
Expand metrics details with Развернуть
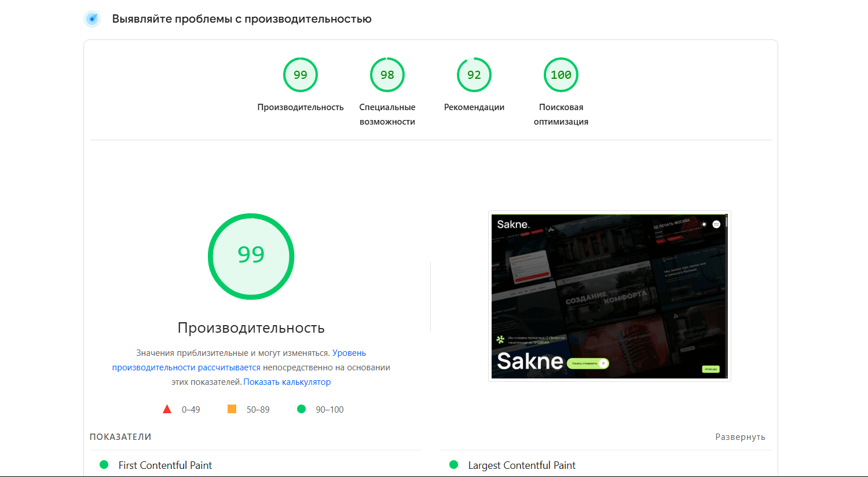(x=740, y=437)
